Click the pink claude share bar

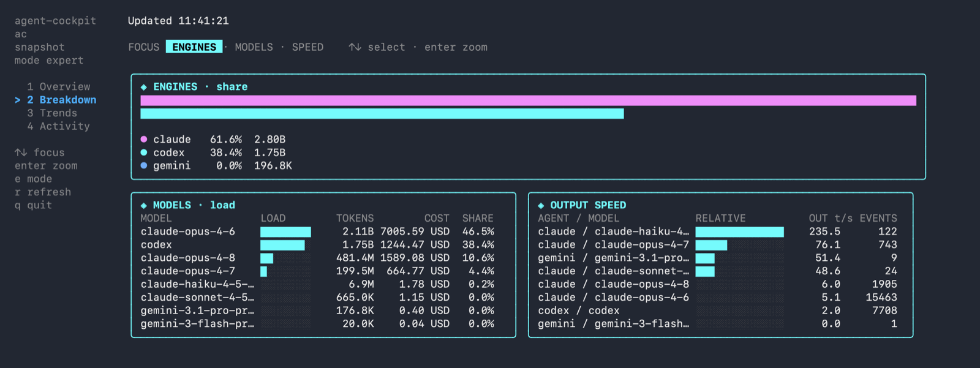point(529,100)
